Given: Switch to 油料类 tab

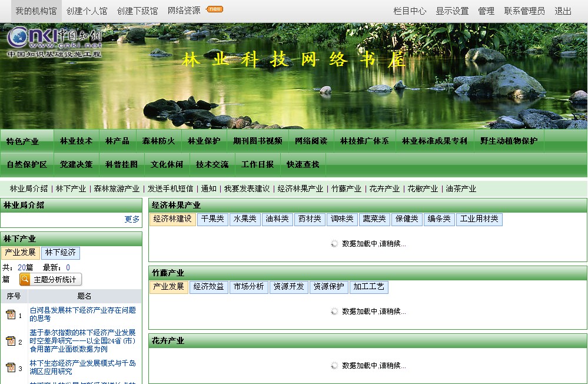Looking at the screenshot, I should click(x=277, y=219).
